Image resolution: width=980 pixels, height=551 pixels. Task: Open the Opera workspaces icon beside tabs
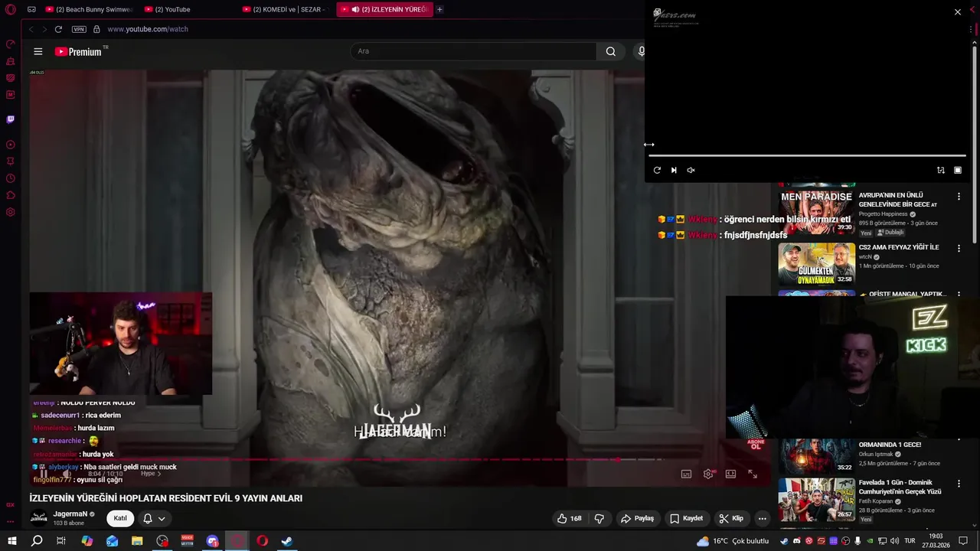(31, 9)
